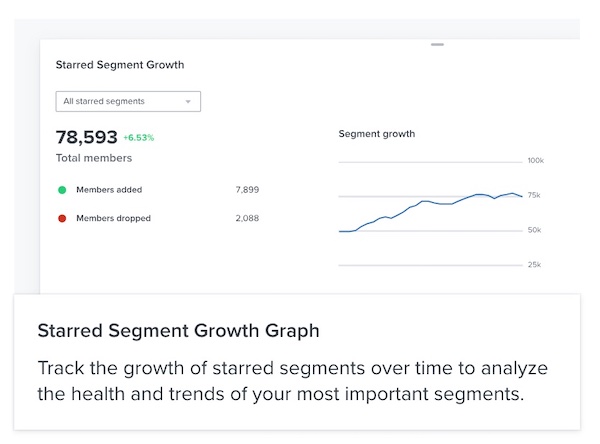The image size is (600, 444).
Task: Click the 100k axis label
Action: tap(535, 160)
